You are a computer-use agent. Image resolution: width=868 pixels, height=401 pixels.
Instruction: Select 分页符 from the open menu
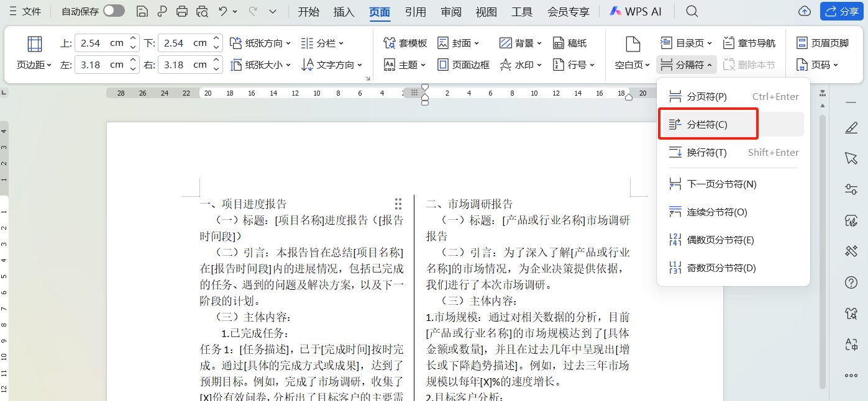point(706,96)
